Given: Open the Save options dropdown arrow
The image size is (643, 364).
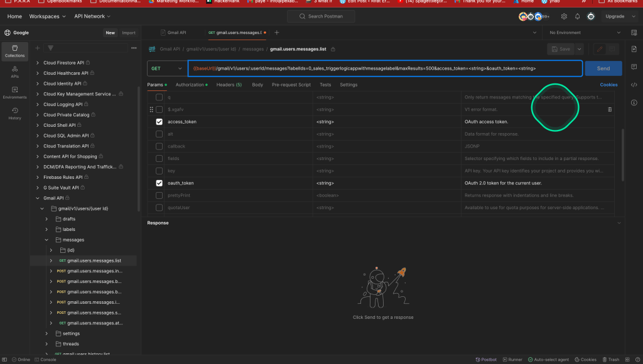Looking at the screenshot, I should (579, 49).
